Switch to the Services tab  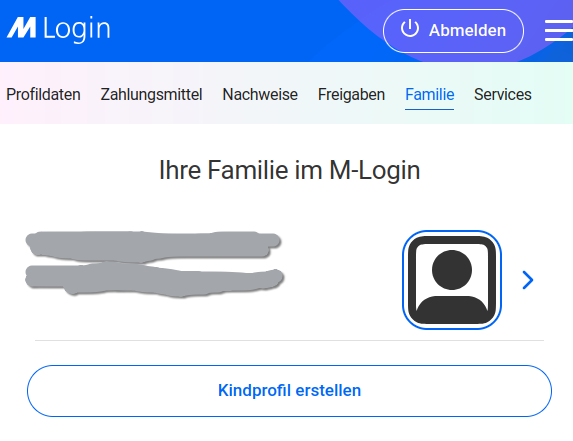(502, 95)
